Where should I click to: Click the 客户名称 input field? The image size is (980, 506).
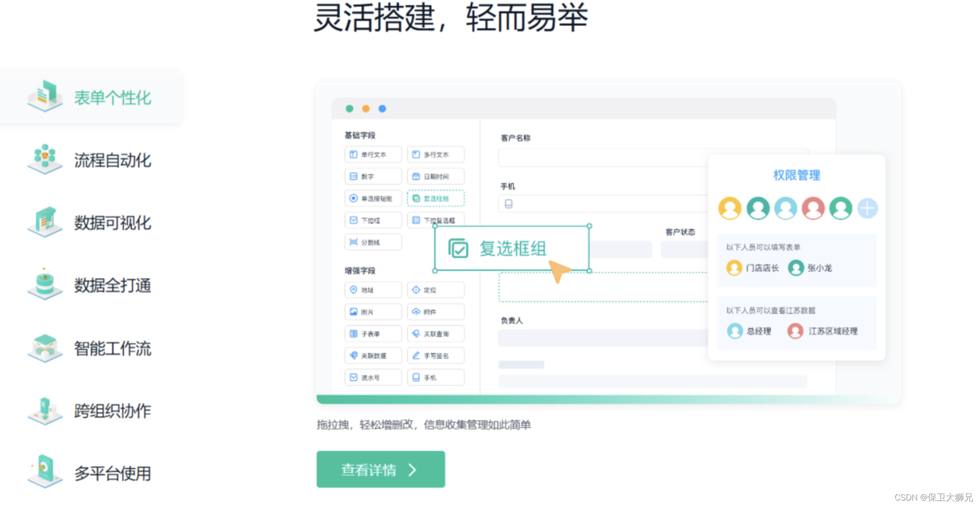[x=602, y=158]
